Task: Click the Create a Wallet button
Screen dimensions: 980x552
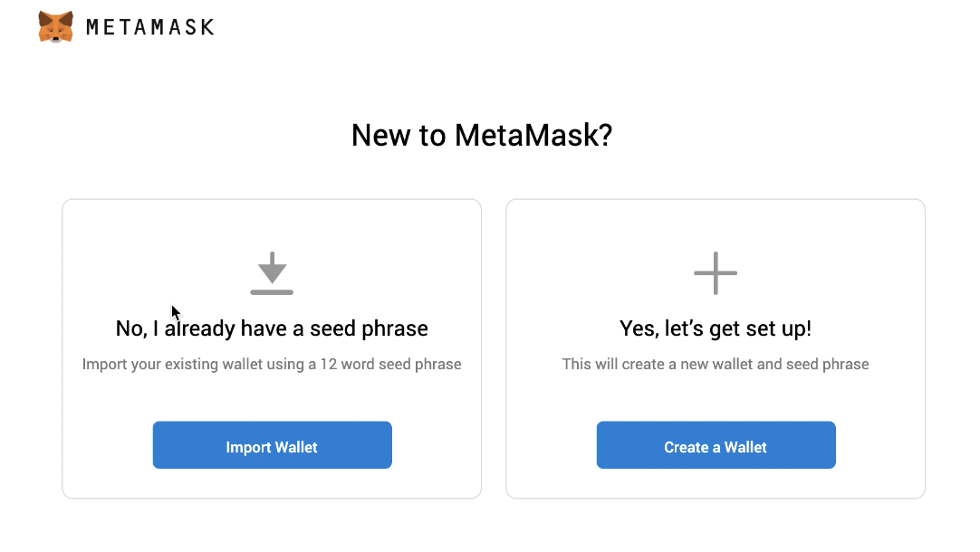Action: click(716, 445)
